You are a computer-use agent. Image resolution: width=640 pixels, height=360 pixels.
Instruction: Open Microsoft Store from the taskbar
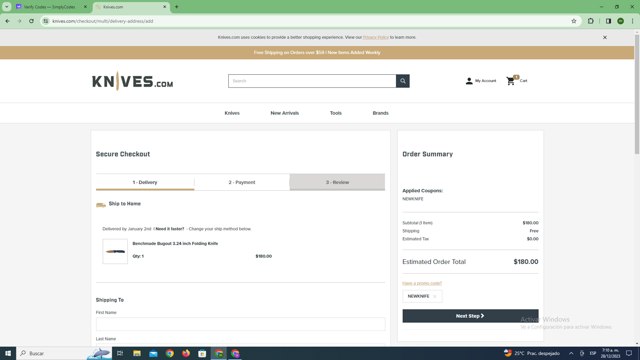pyautogui.click(x=202, y=353)
